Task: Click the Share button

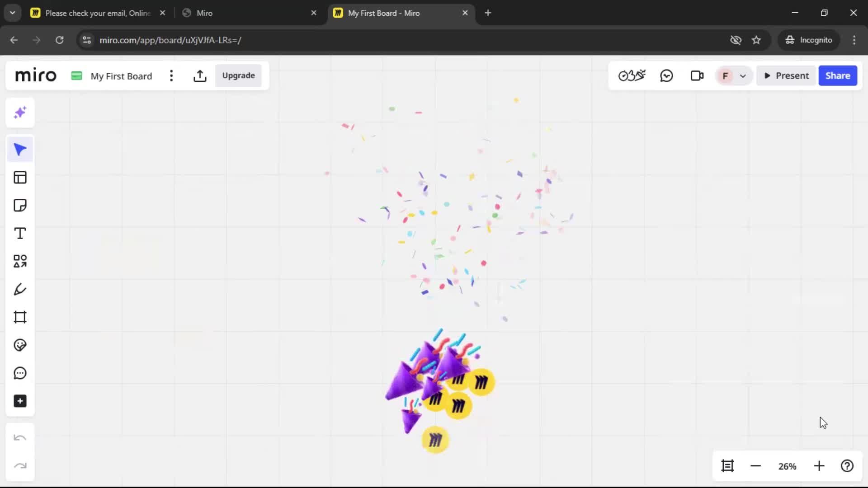Action: (x=838, y=75)
